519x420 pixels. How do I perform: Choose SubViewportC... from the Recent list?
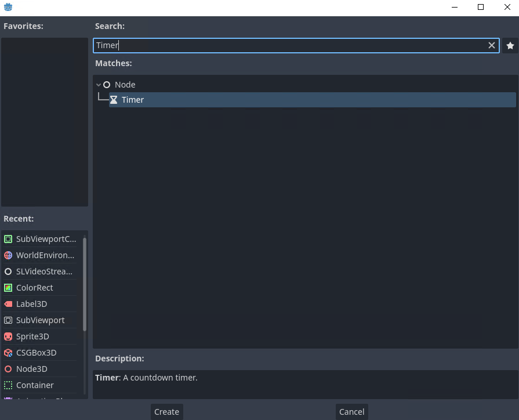[41, 239]
